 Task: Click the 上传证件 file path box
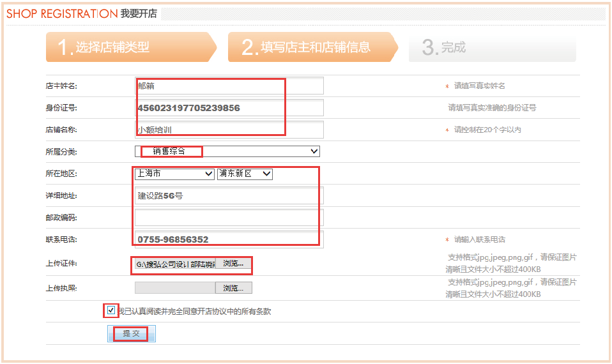tap(174, 264)
